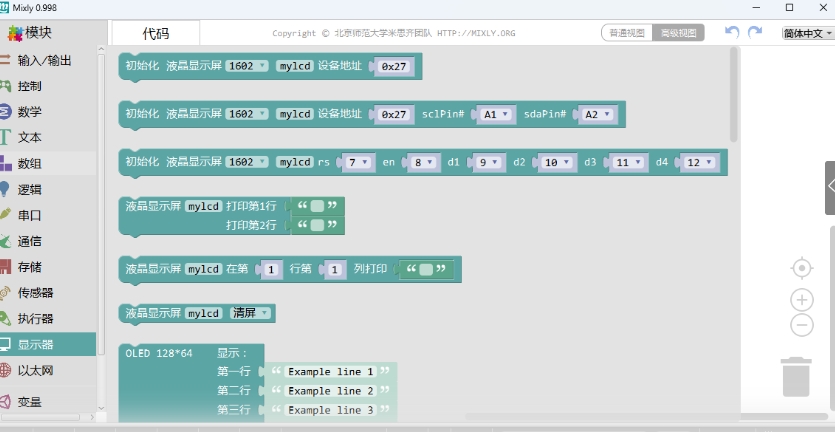Open the d2 pin 10 dropdown

click(x=557, y=162)
